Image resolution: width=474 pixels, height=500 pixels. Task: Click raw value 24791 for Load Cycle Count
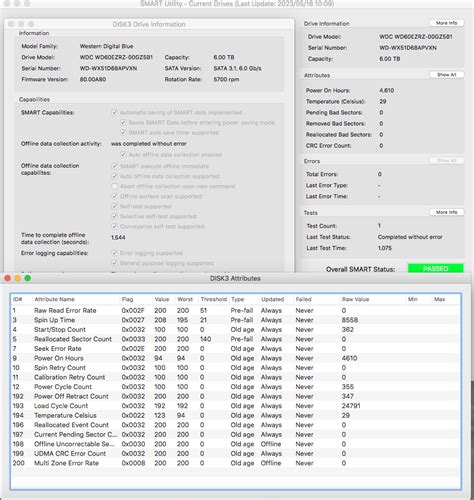(x=351, y=406)
